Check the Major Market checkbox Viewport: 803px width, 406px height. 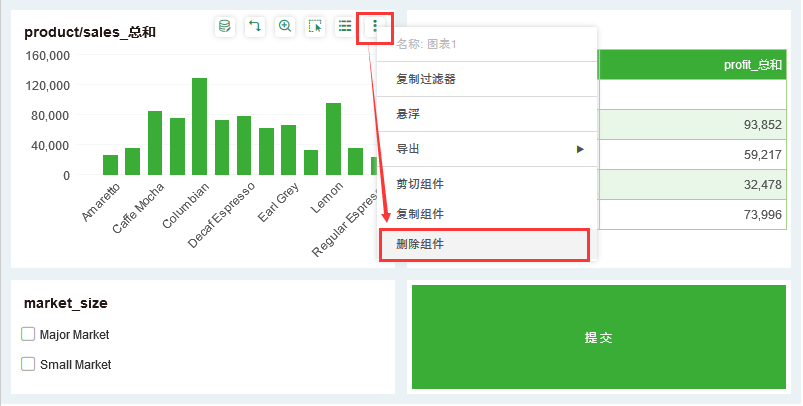28,335
